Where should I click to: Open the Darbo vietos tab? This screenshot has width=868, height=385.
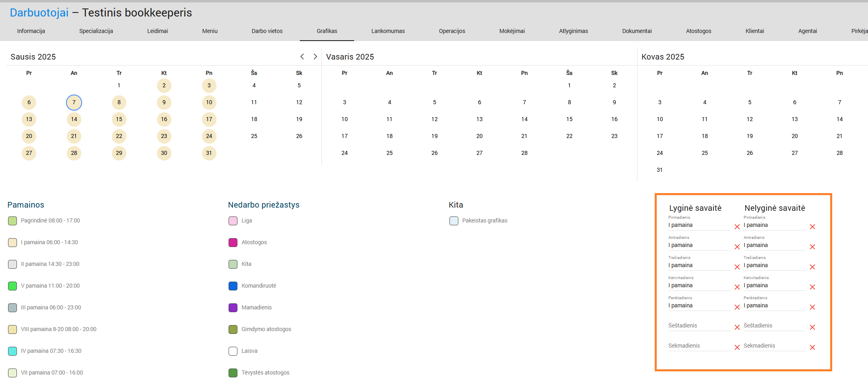coord(267,31)
